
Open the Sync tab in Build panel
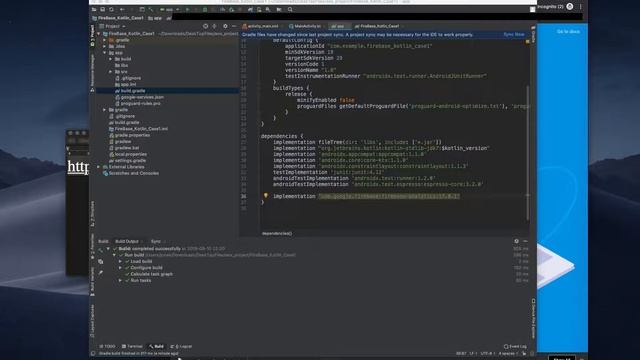point(156,241)
